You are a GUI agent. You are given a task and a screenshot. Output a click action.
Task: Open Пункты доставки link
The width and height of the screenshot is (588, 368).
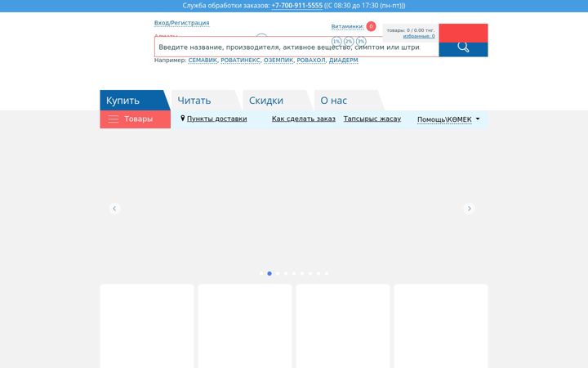coord(216,119)
